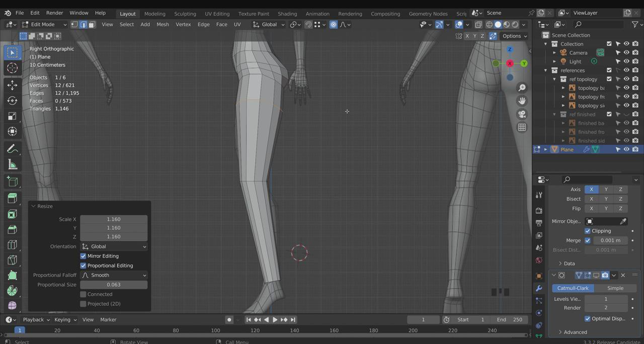Activate the Transform tool
644x344 pixels.
(13, 131)
